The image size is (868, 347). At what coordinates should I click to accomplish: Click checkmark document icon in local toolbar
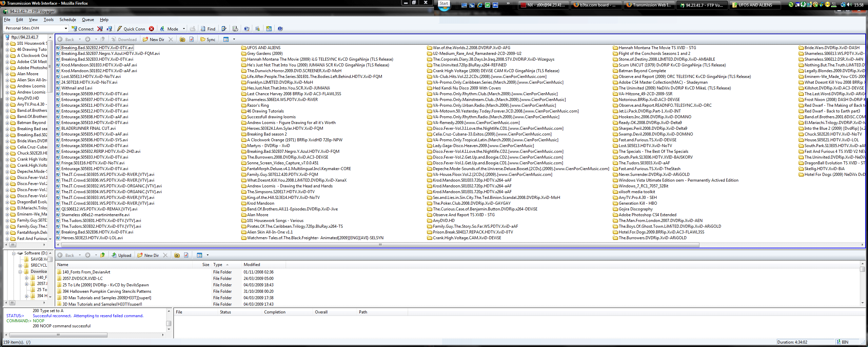click(x=186, y=255)
